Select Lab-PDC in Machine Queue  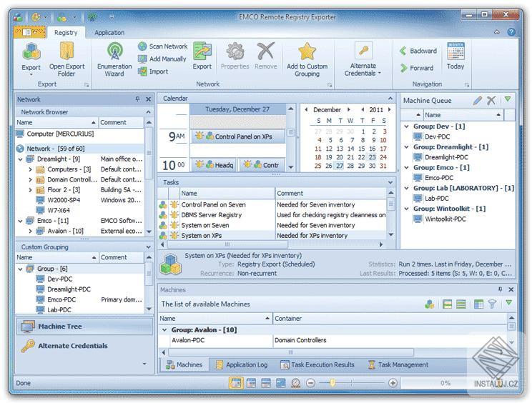point(437,198)
